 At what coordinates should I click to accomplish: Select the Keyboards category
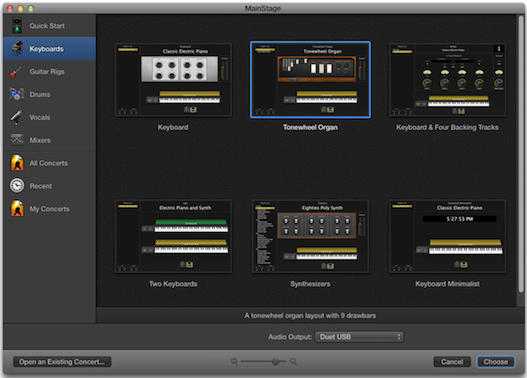coord(49,49)
